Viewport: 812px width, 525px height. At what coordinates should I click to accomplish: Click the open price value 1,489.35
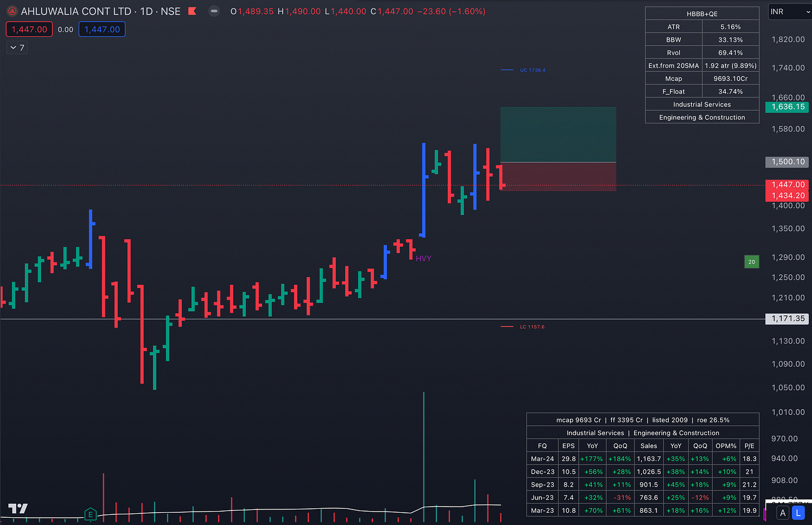[256, 11]
